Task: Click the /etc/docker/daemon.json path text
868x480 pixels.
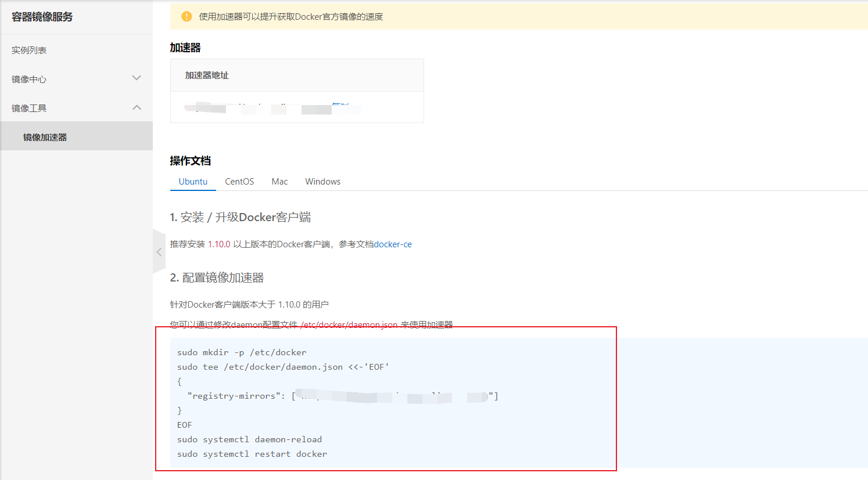Action: 349,324
